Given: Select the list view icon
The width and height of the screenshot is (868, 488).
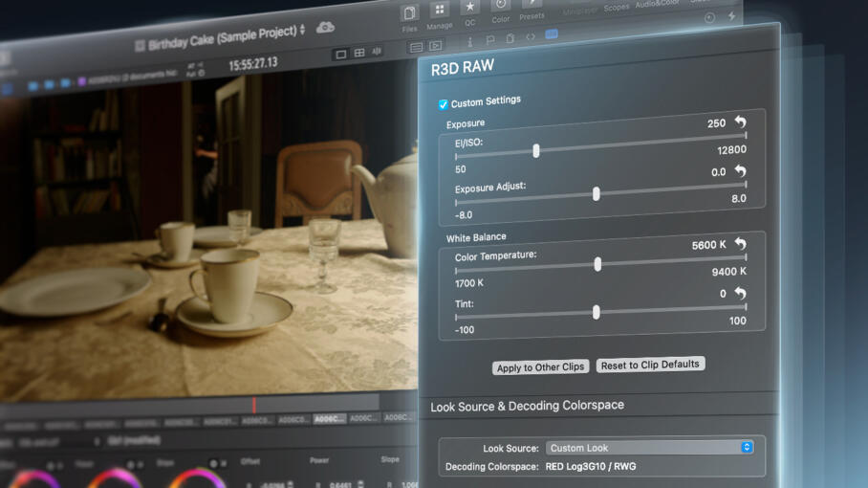Looking at the screenshot, I should click(416, 48).
